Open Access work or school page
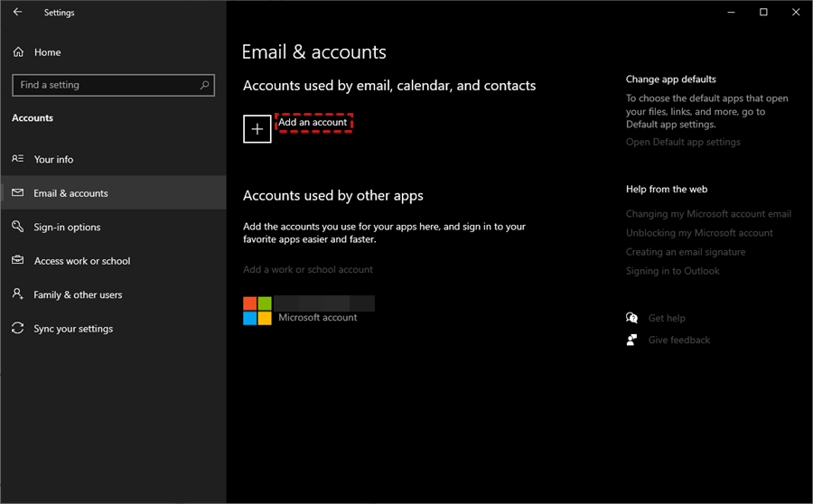This screenshot has width=813, height=504. tap(81, 261)
